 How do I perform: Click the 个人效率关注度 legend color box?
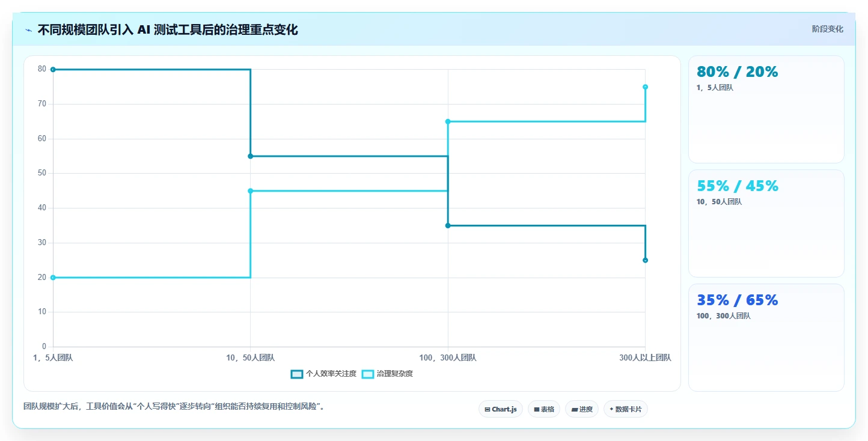pos(297,374)
